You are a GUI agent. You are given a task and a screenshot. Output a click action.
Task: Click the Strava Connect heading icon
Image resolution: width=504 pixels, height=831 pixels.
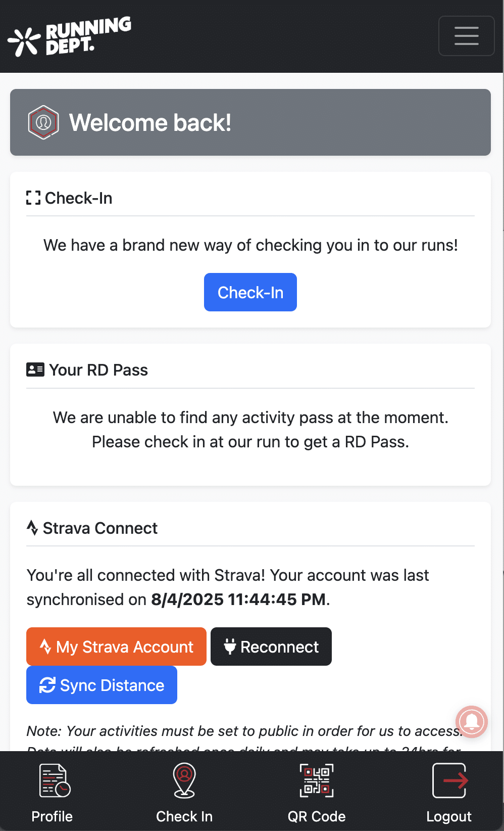[32, 528]
